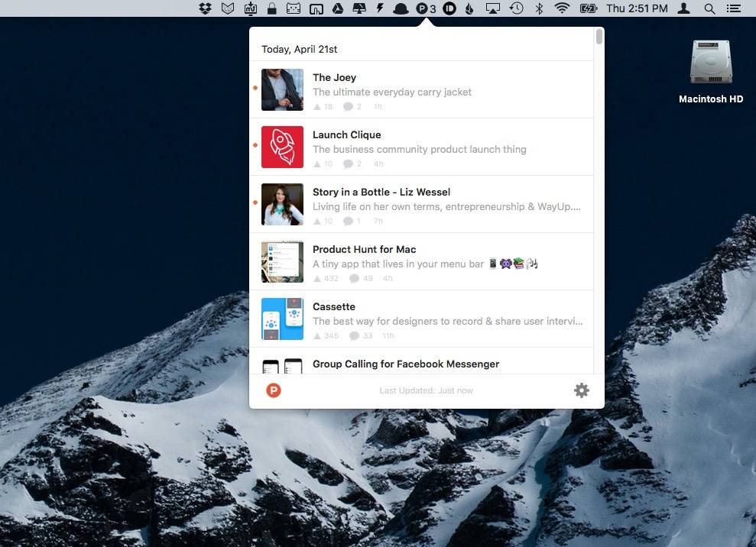Click the fox-face menu bar icon
Viewport: 756px width, 547px height.
click(x=228, y=8)
